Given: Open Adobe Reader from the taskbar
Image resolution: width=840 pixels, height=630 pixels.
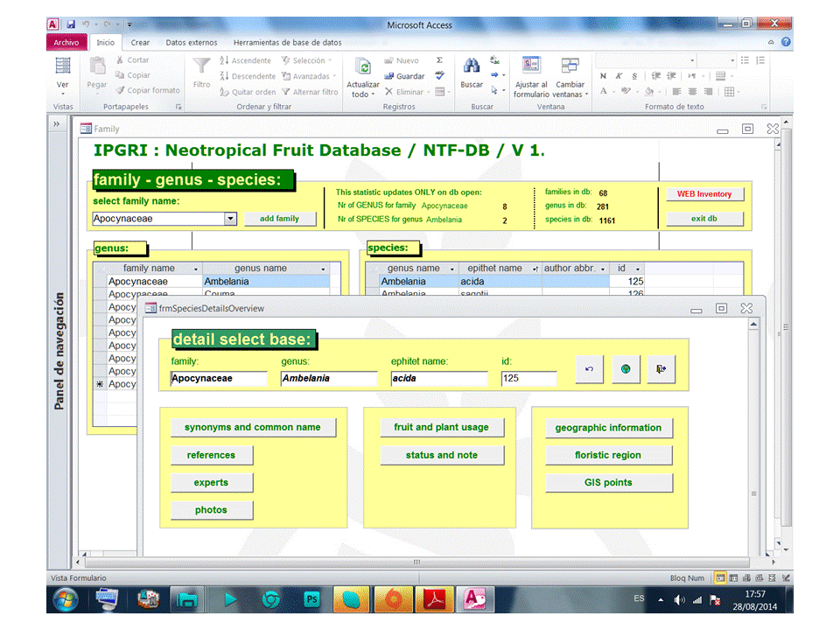Looking at the screenshot, I should [435, 599].
